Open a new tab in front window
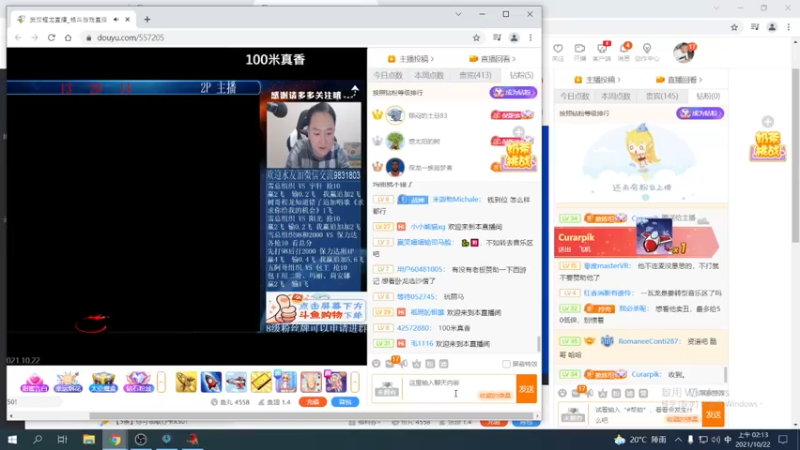Screen dimensions: 800x450 (147, 19)
